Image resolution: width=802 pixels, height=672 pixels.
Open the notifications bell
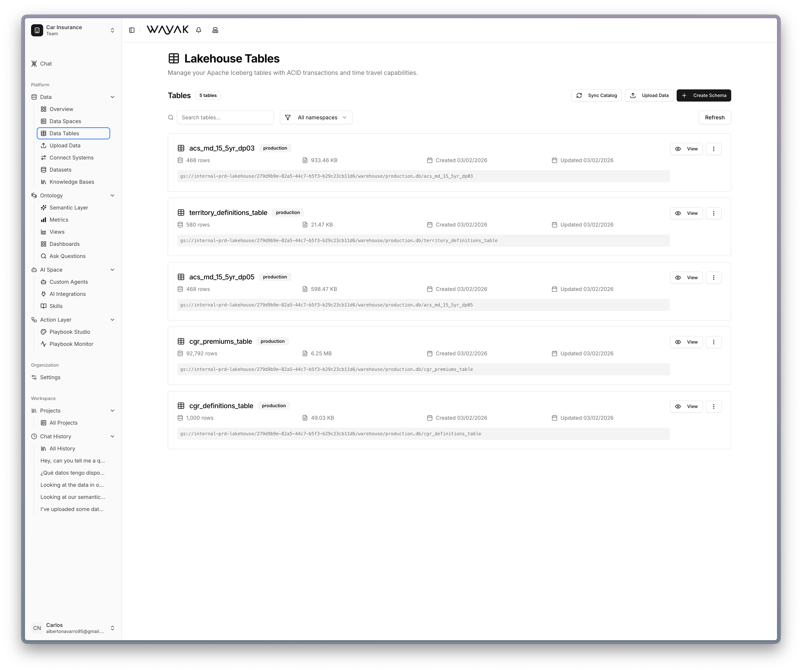(x=199, y=30)
